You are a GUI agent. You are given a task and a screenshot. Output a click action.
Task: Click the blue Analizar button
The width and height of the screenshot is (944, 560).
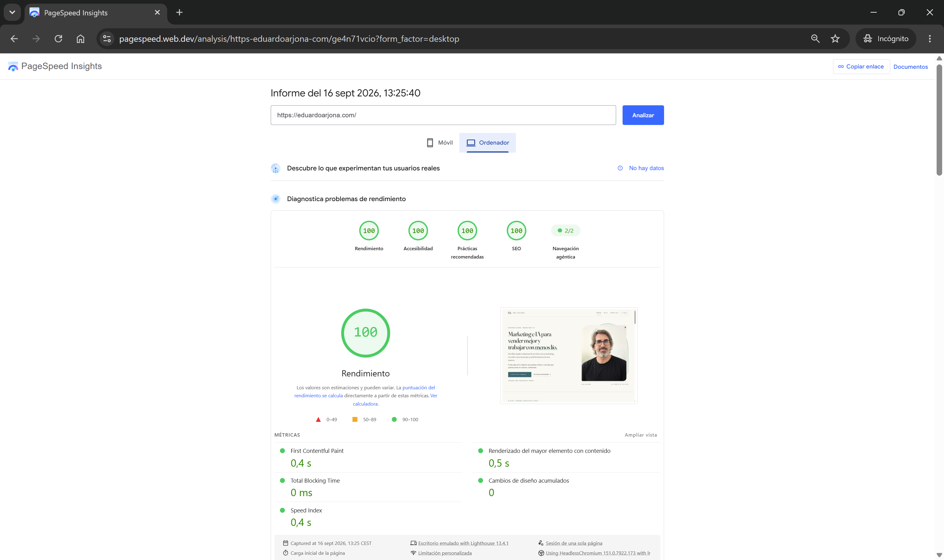click(x=643, y=115)
